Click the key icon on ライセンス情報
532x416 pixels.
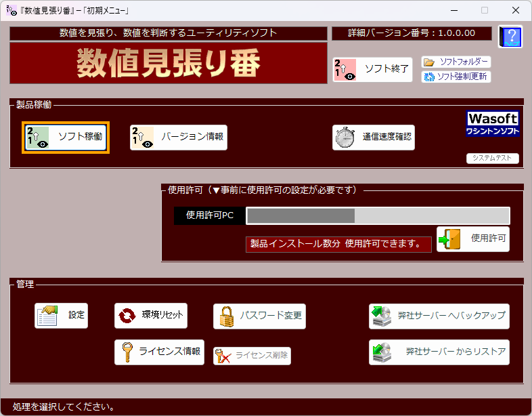[127, 352]
